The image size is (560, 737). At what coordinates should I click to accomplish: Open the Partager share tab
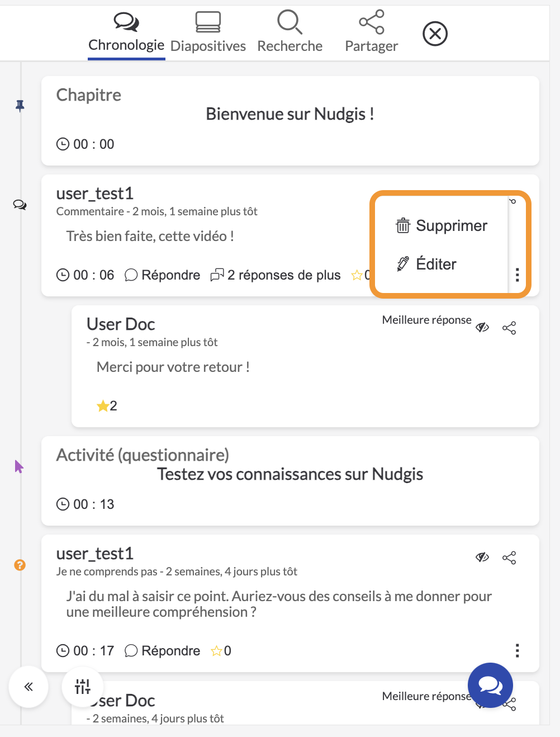coord(371,32)
